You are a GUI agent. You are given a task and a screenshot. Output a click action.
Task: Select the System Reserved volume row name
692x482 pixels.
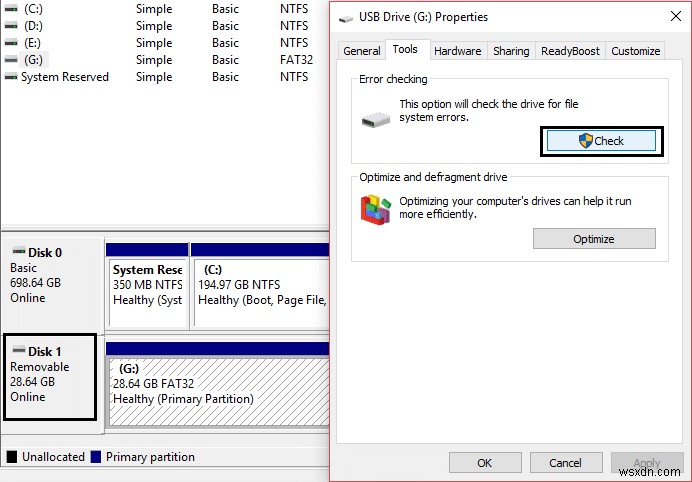click(x=65, y=77)
